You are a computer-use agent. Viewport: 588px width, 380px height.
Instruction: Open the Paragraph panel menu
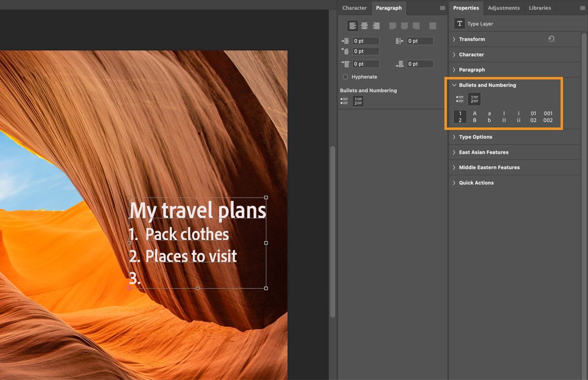click(x=441, y=8)
